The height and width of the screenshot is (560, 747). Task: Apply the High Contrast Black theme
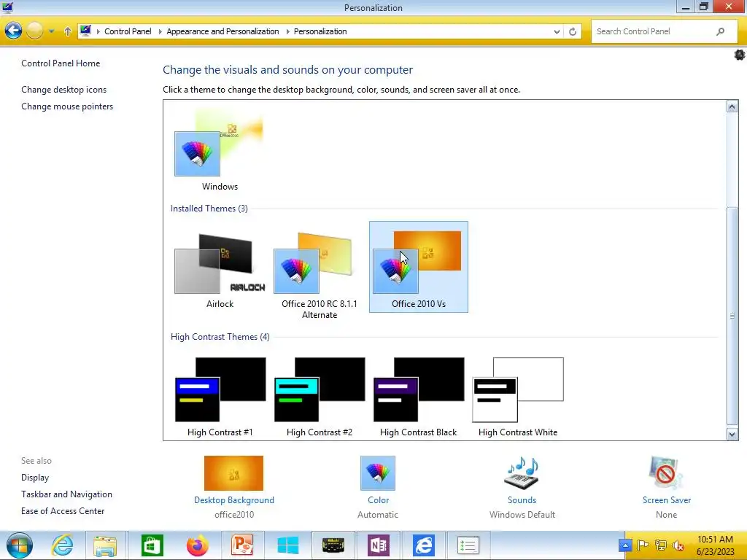pos(418,397)
